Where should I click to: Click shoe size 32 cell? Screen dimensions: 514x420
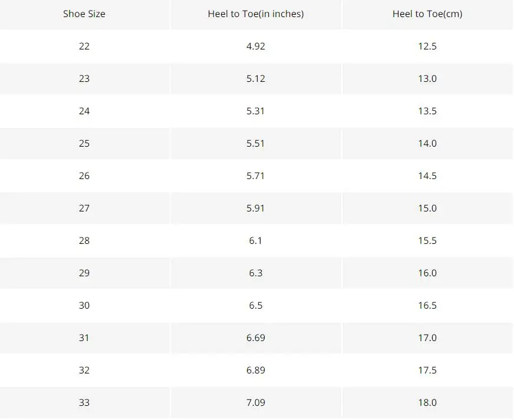coord(84,370)
